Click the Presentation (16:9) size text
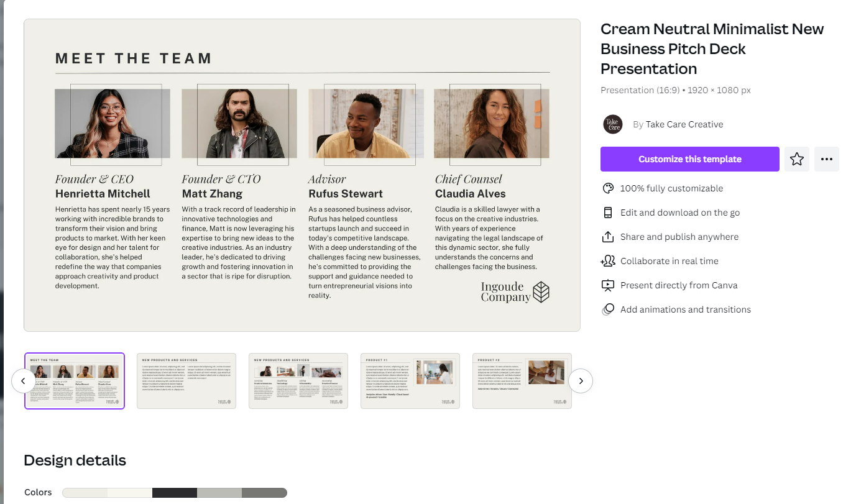The height and width of the screenshot is (504, 856). pos(676,90)
